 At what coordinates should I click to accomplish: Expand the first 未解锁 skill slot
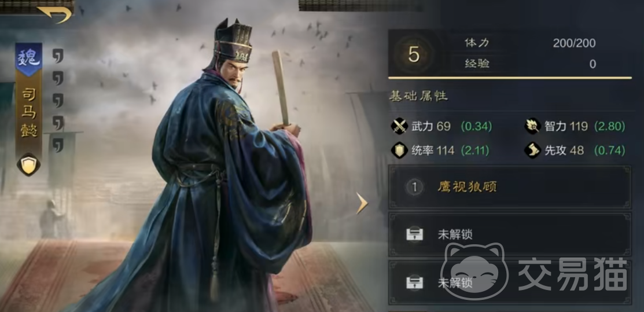pyautogui.click(x=510, y=234)
